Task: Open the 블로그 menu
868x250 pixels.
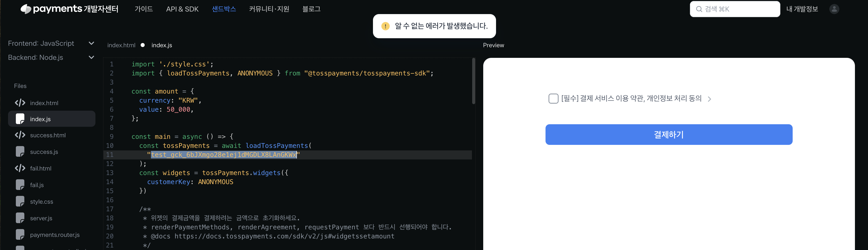Action: point(311,9)
